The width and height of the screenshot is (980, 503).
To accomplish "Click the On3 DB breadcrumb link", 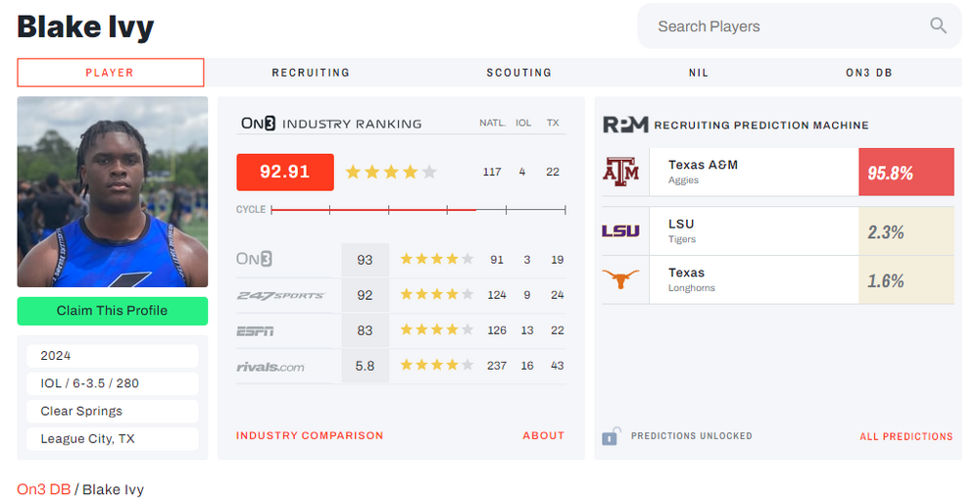I will click(43, 489).
